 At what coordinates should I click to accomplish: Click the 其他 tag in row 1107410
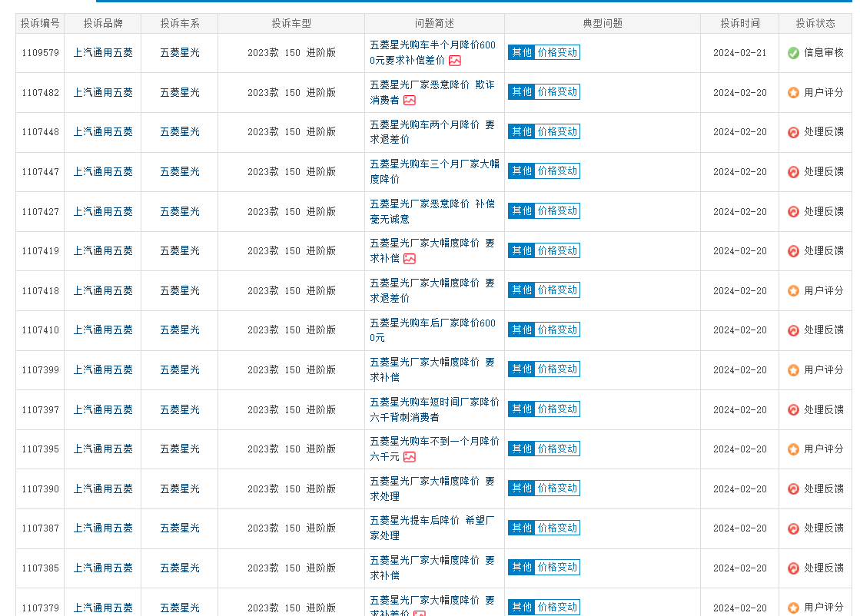click(x=522, y=330)
